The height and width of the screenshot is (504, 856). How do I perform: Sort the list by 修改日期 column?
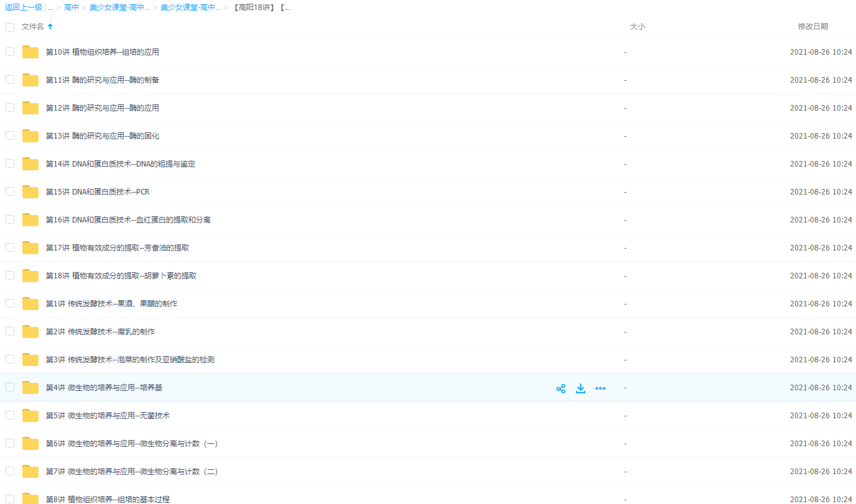[x=812, y=27]
